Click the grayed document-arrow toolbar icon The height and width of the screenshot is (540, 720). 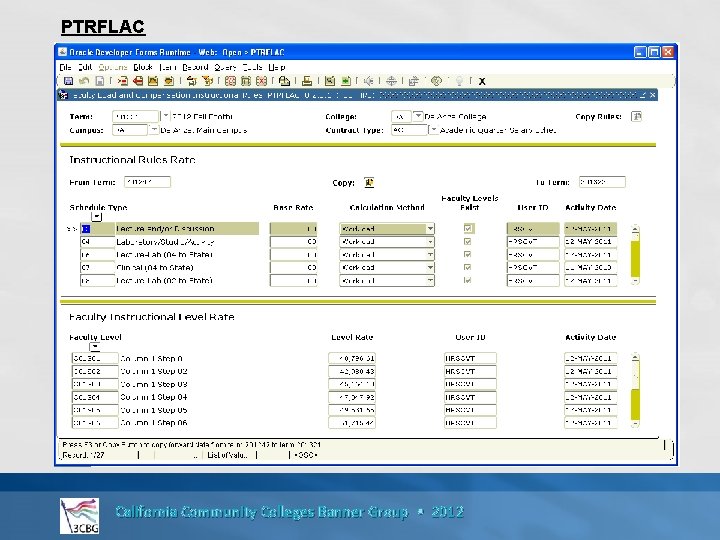click(x=414, y=81)
